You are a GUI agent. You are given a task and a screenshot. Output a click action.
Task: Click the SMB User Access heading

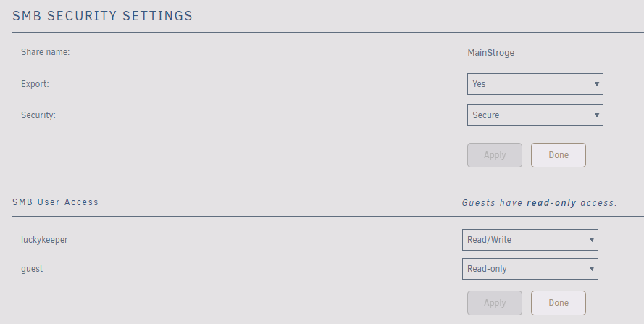coord(56,202)
